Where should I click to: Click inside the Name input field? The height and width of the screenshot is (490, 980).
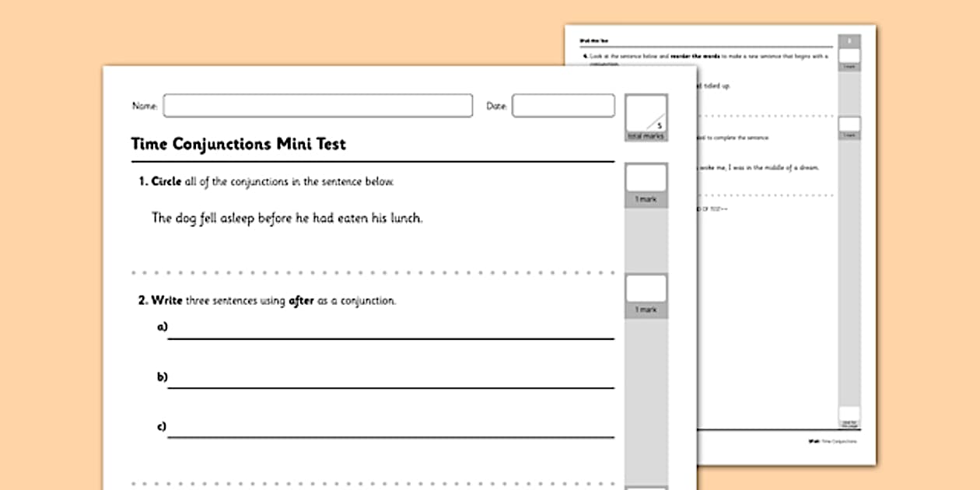click(x=317, y=106)
